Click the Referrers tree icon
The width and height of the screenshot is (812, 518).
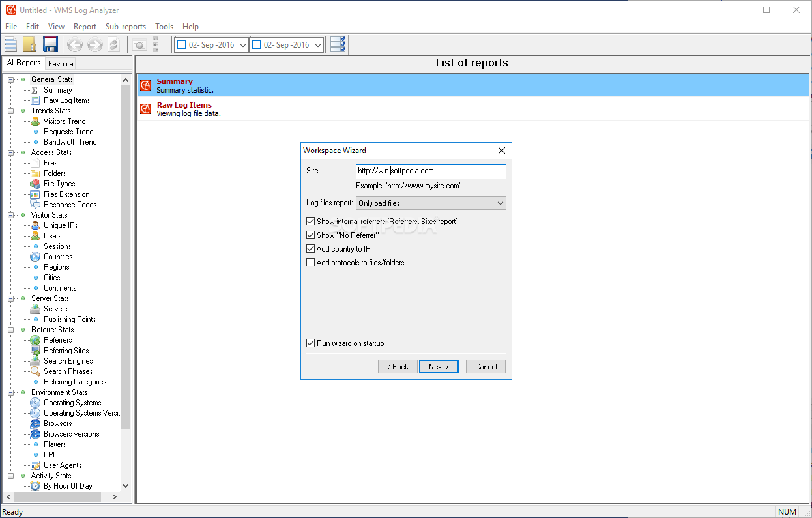35,340
